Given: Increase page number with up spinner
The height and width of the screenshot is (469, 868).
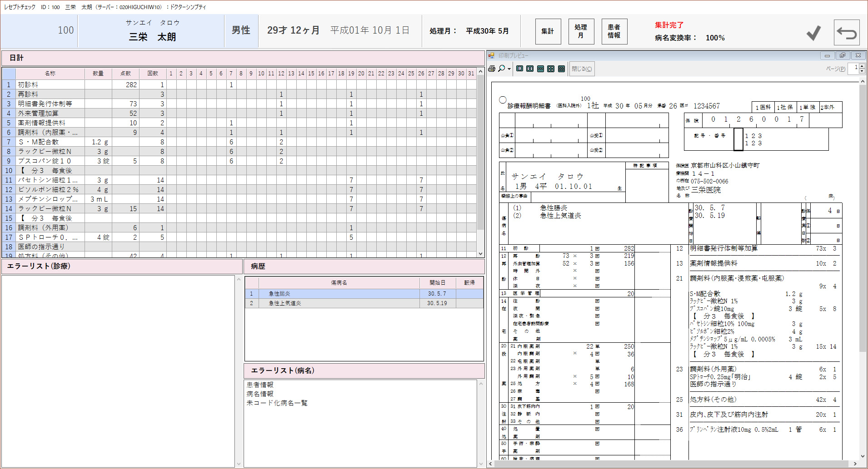Looking at the screenshot, I should pos(862,66).
